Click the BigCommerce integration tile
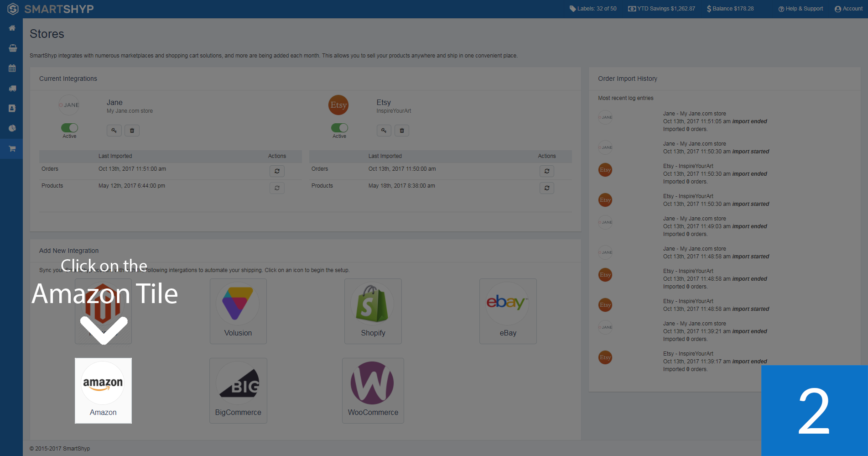The height and width of the screenshot is (456, 868). click(x=238, y=391)
